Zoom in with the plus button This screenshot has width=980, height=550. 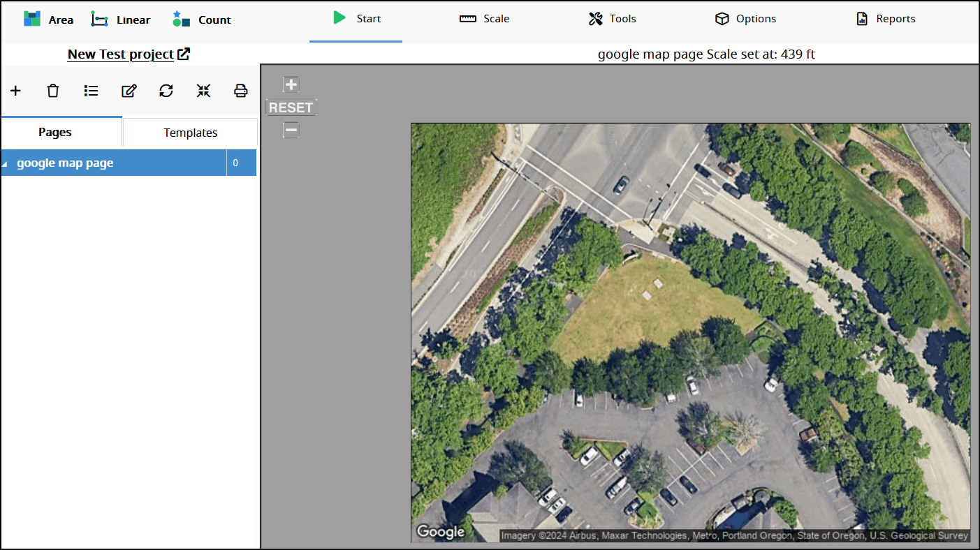291,85
